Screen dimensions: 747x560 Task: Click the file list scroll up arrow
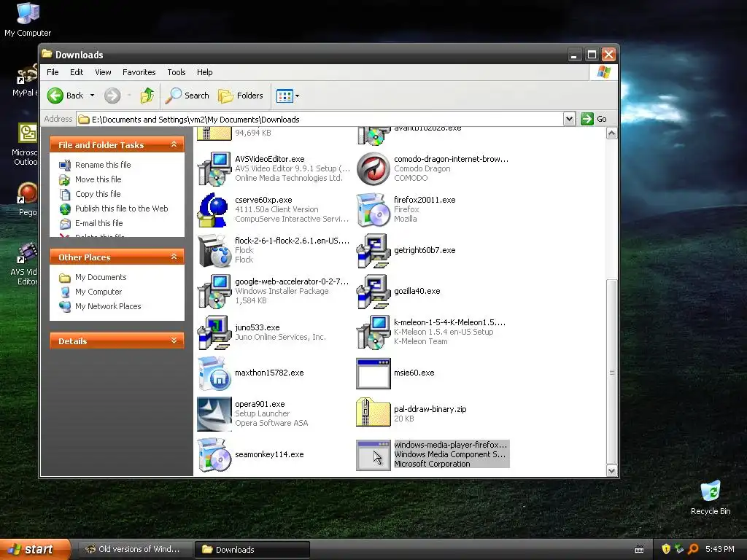(612, 133)
